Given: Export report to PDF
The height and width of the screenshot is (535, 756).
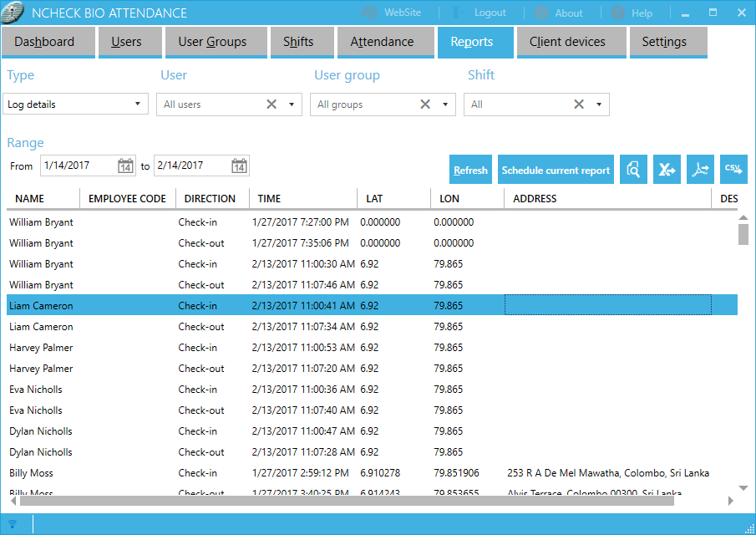Looking at the screenshot, I should point(700,170).
